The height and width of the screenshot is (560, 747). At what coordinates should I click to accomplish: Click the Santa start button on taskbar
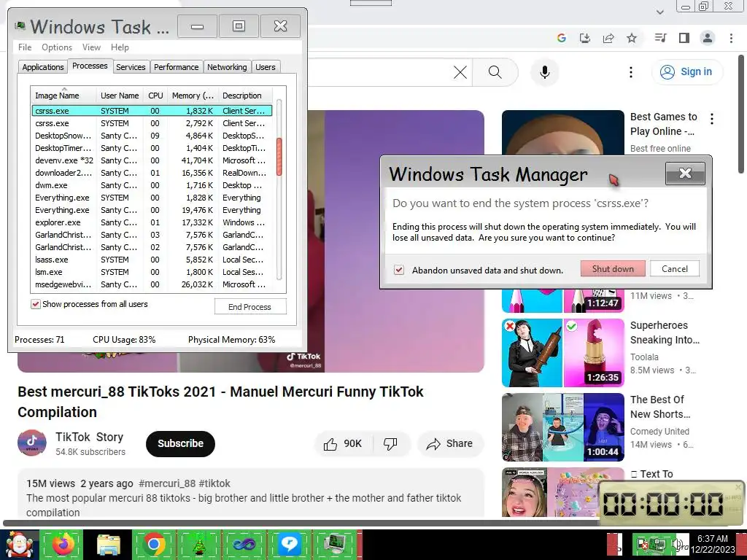(x=18, y=545)
